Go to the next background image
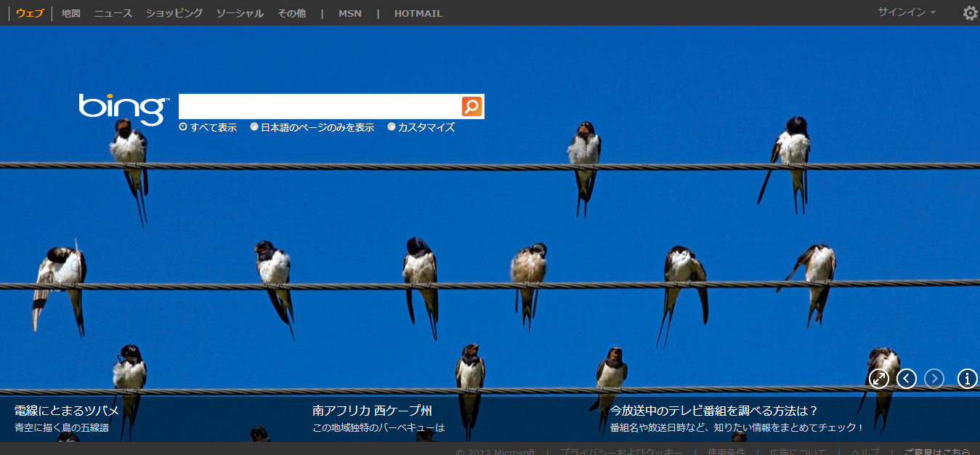The width and height of the screenshot is (980, 455). pos(934,379)
